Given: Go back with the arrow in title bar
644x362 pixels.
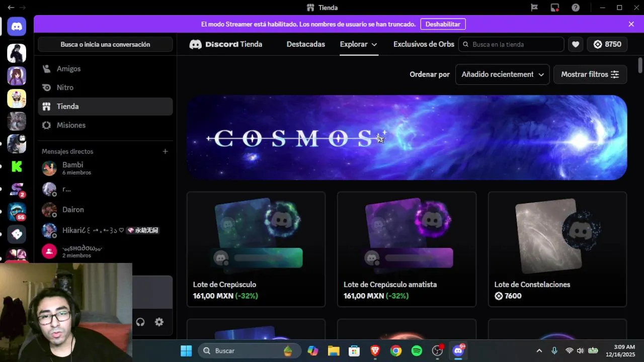Looking at the screenshot, I should tap(11, 8).
